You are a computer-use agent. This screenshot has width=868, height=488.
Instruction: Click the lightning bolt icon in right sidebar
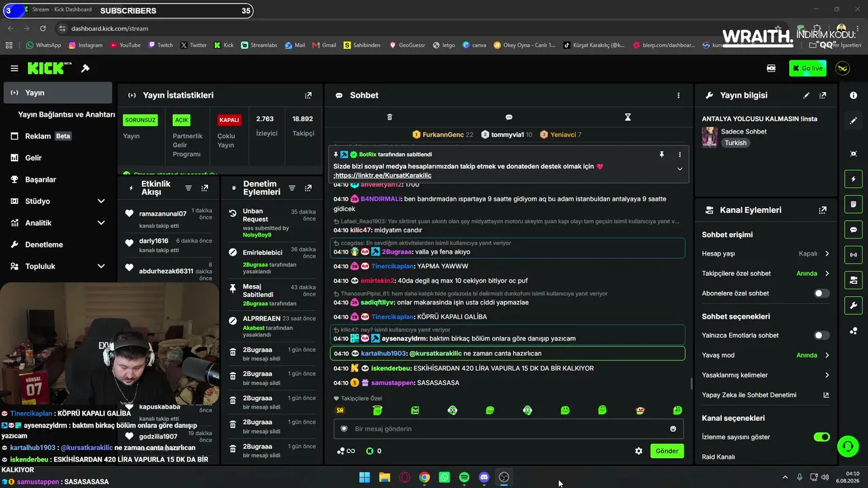[853, 179]
